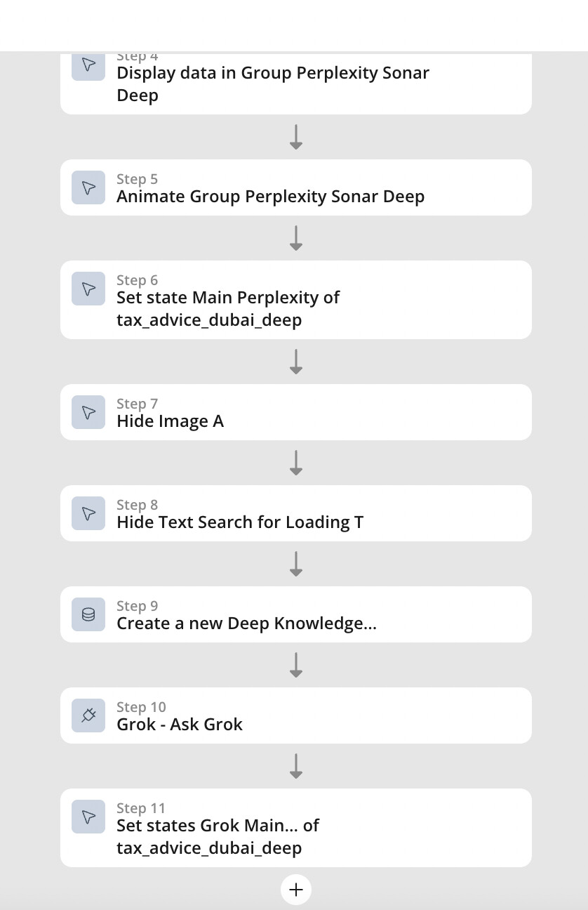Click the cursor icon on Step 5
Image resolution: width=588 pixels, height=910 pixels.
[88, 187]
